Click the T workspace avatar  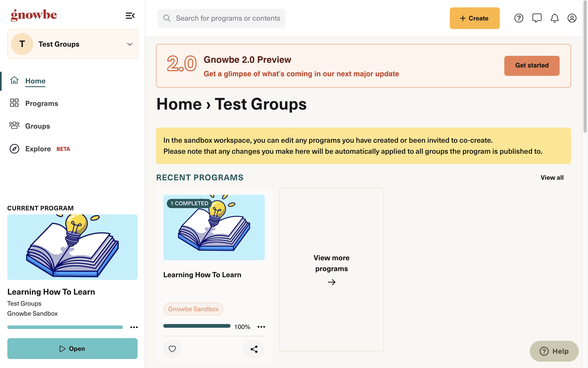click(x=22, y=44)
